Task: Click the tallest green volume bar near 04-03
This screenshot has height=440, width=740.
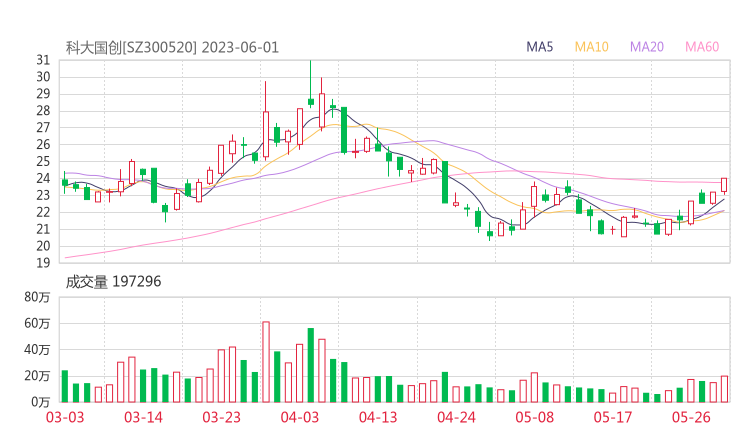Action: tap(311, 365)
